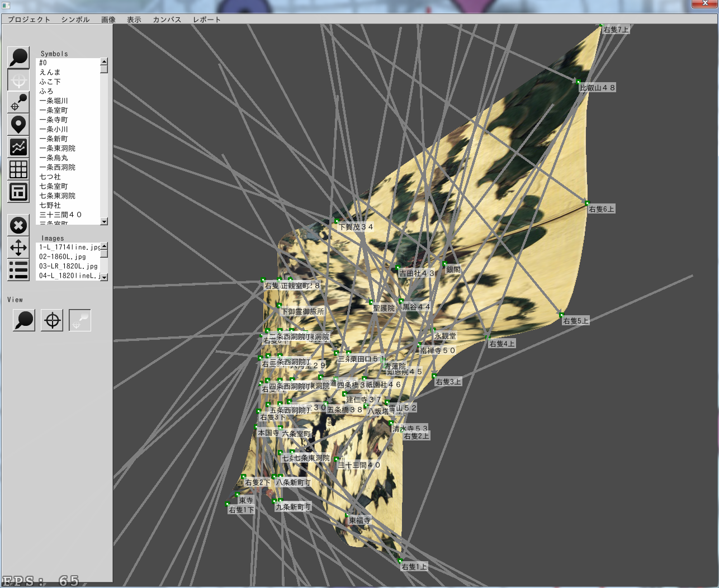Open the grid table tool
The width and height of the screenshot is (719, 588).
point(18,169)
